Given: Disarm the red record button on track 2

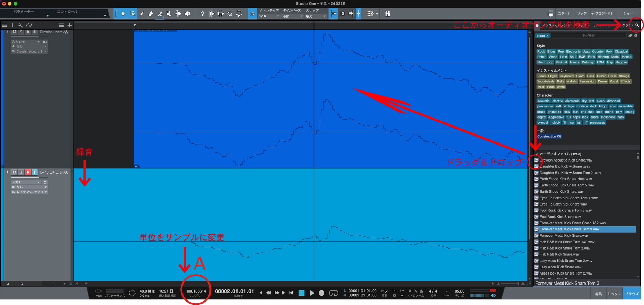Looking at the screenshot, I should tap(28, 172).
